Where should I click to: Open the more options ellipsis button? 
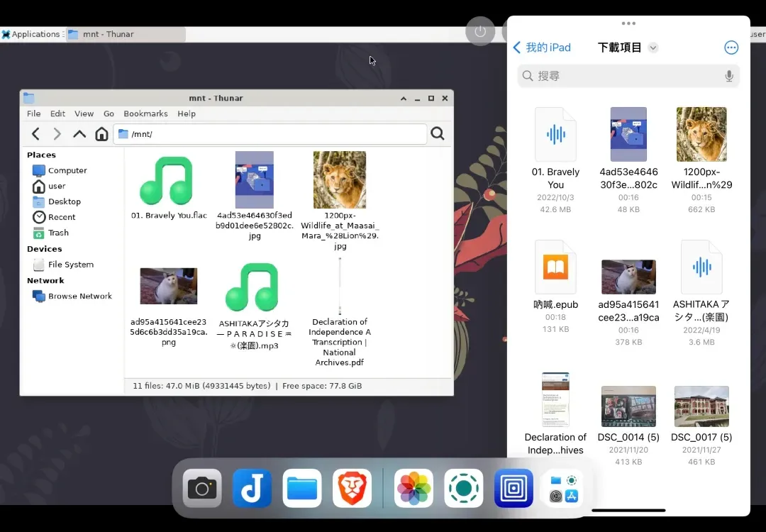point(731,48)
